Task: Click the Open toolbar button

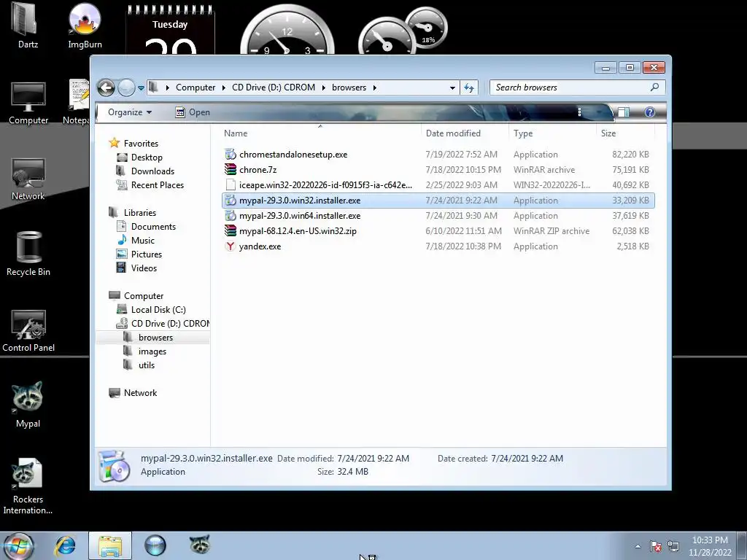Action: tap(193, 112)
